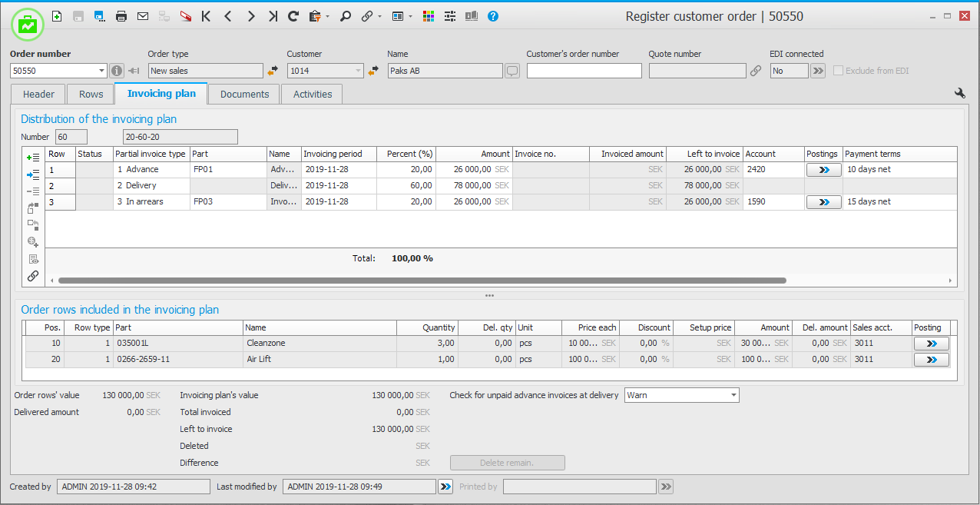The width and height of the screenshot is (980, 505).
Task: Click the info icon beside Order number
Action: click(117, 71)
